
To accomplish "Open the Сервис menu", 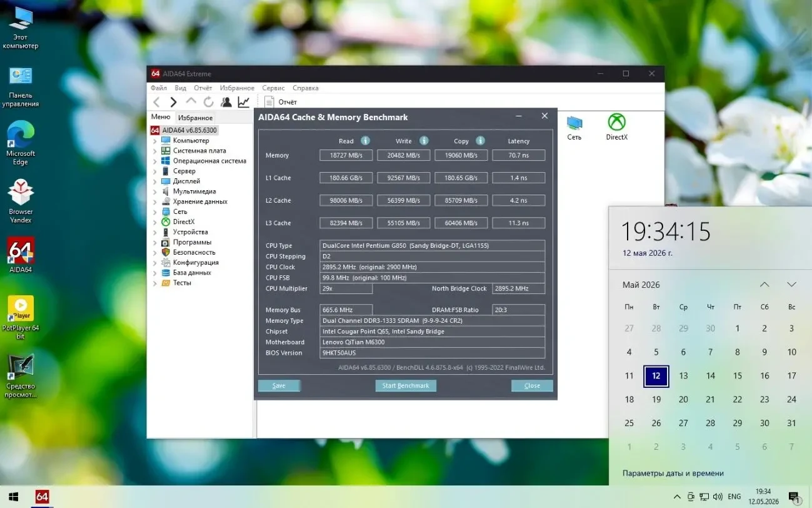I will coord(274,88).
